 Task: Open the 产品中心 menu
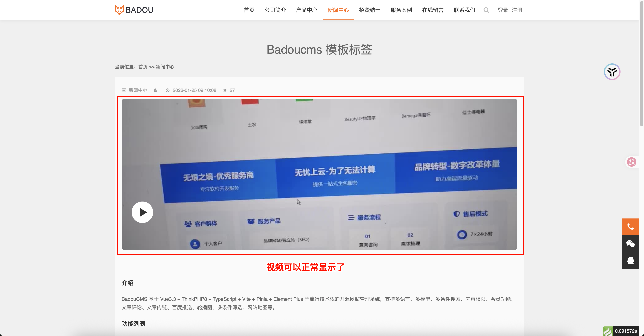(307, 10)
